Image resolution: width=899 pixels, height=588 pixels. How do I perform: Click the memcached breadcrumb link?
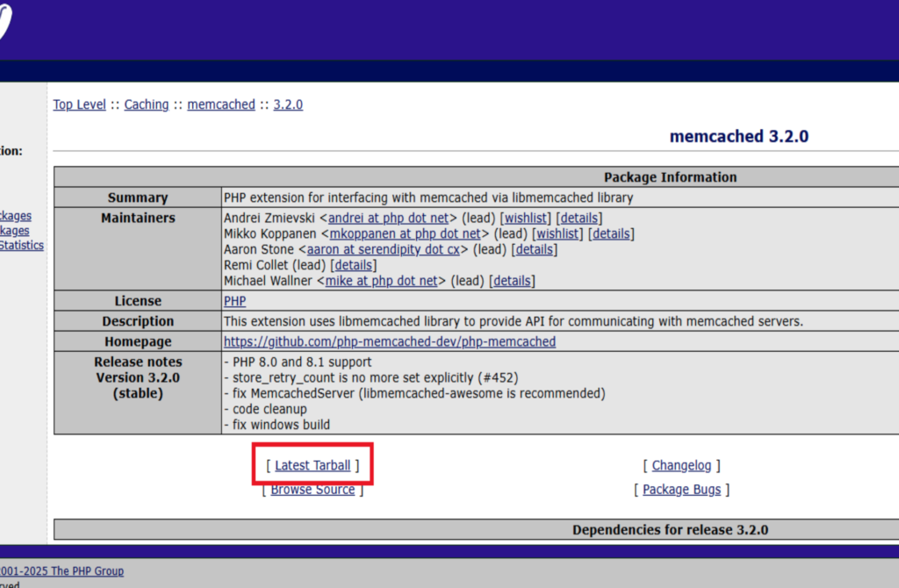tap(221, 104)
